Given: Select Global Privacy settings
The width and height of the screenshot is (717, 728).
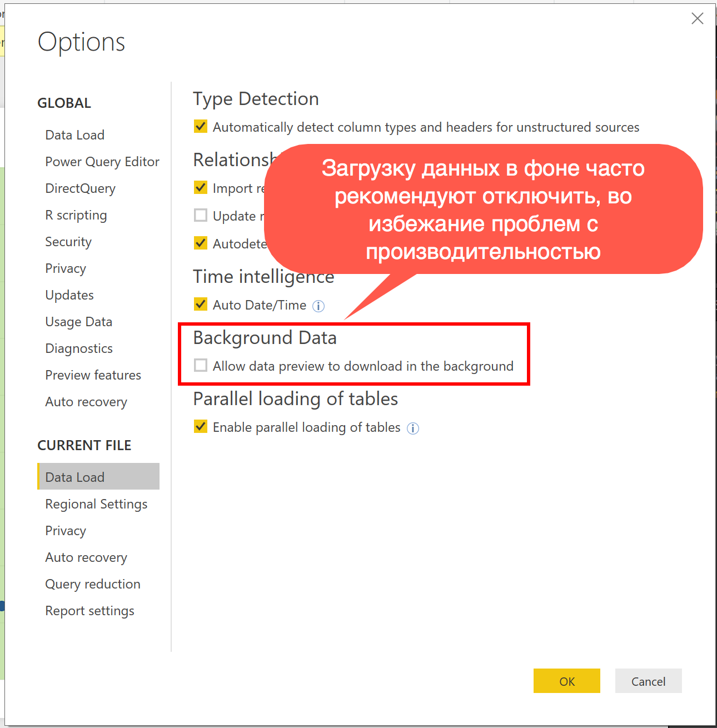Looking at the screenshot, I should point(66,268).
